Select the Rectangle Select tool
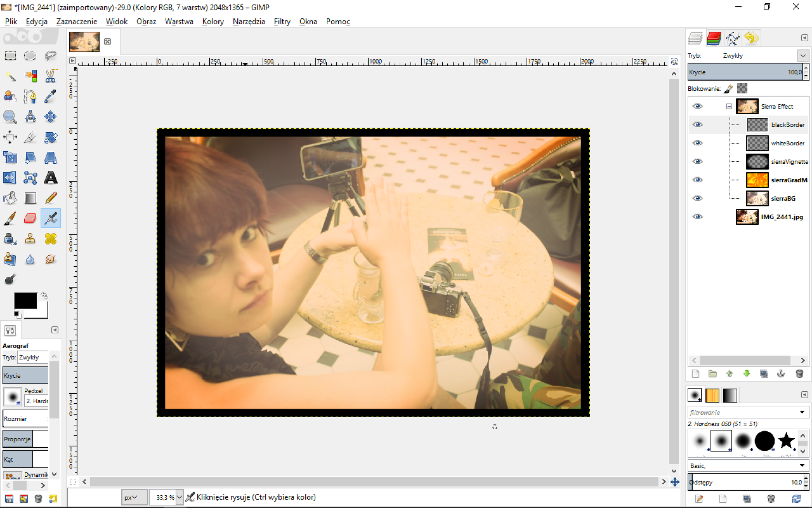This screenshot has height=508, width=812. coord(10,56)
